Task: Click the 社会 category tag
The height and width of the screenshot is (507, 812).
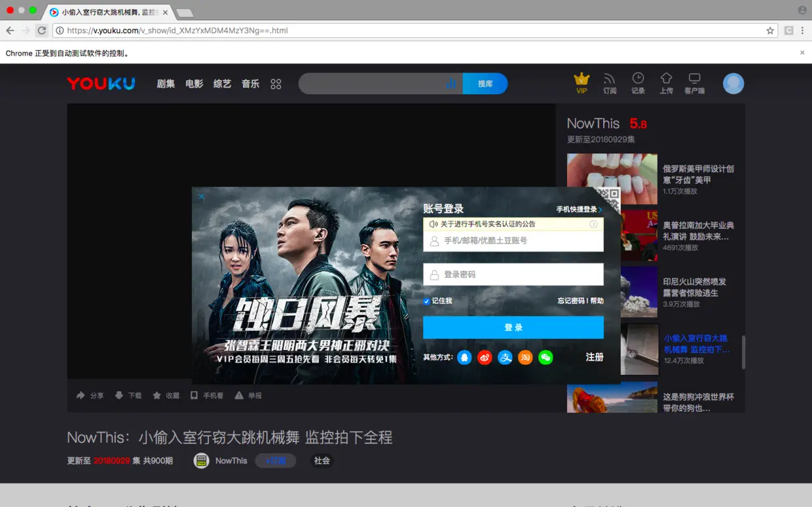Action: click(322, 460)
